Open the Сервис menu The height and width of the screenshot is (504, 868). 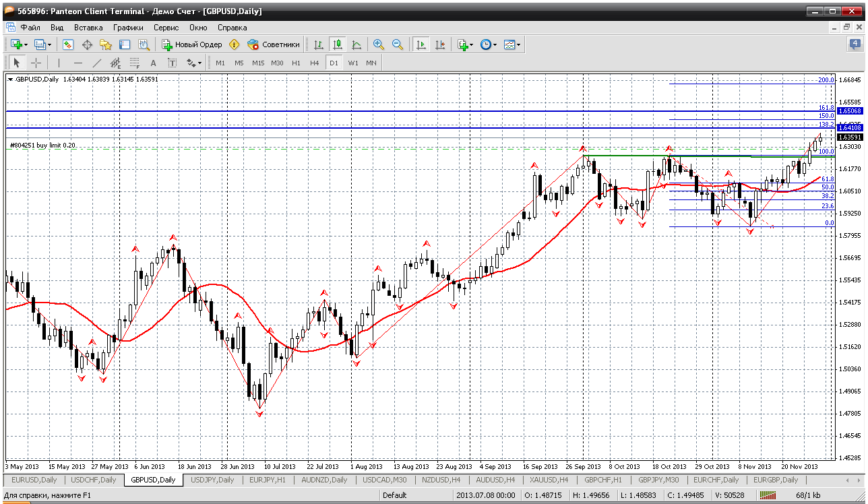tap(166, 28)
